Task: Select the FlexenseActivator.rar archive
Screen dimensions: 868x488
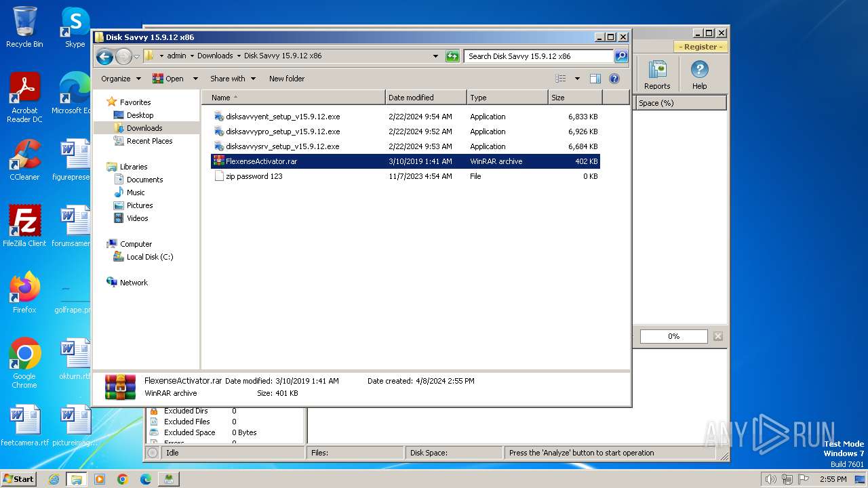Action: tap(405, 161)
